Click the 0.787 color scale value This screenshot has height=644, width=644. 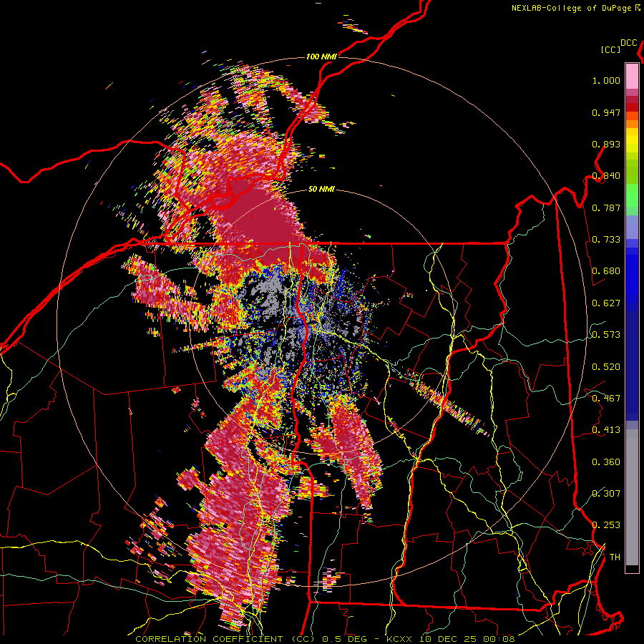pos(606,208)
